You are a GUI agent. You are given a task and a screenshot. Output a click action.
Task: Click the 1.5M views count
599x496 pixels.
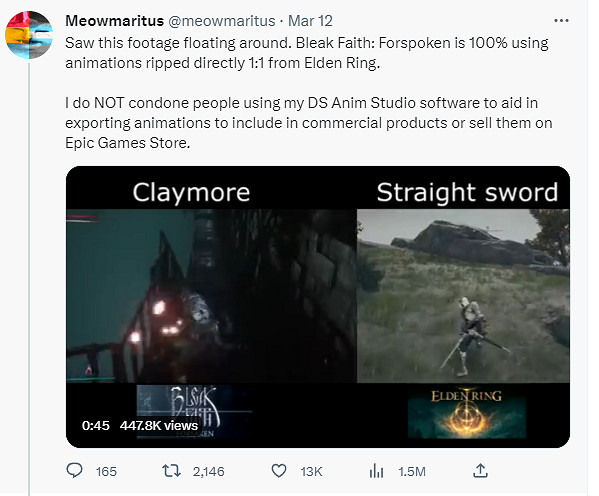click(x=412, y=472)
